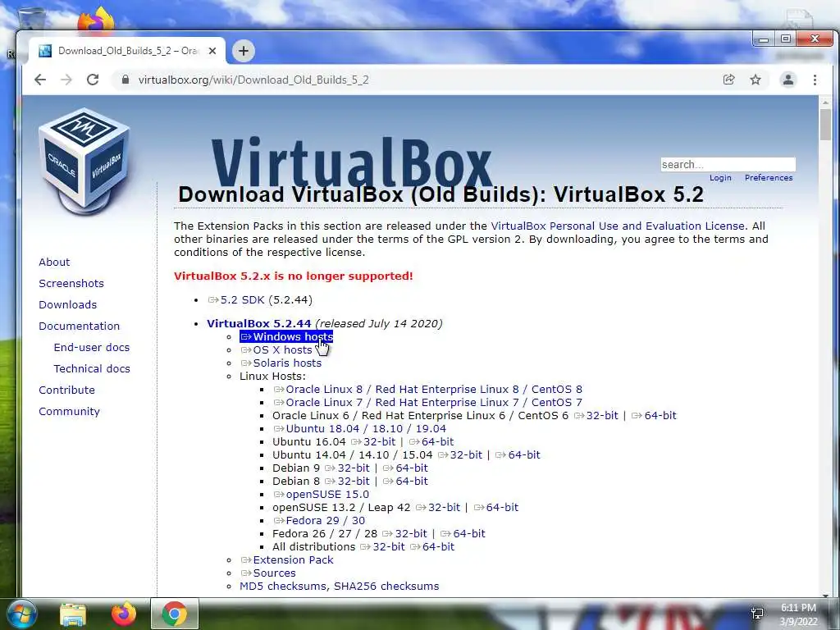Open the Windows Start button
Screen dimensions: 840x630
(x=21, y=614)
